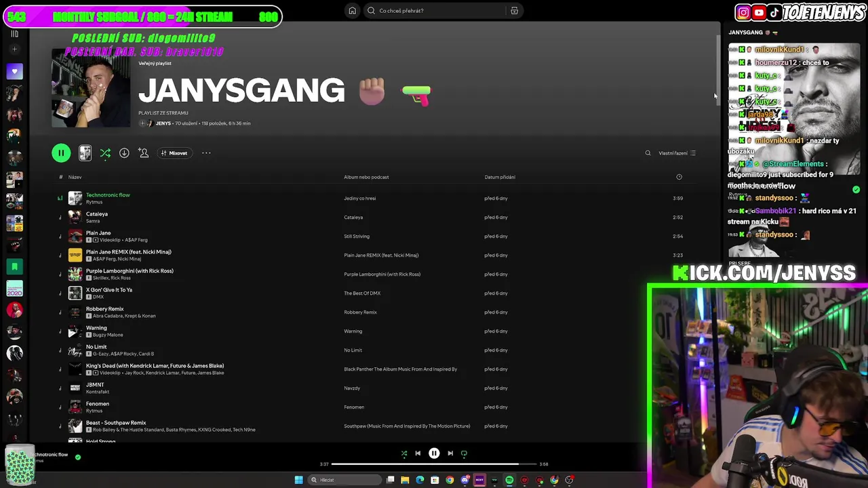
Task: Create new playlist with plus icon in sidebar
Action: tap(14, 49)
